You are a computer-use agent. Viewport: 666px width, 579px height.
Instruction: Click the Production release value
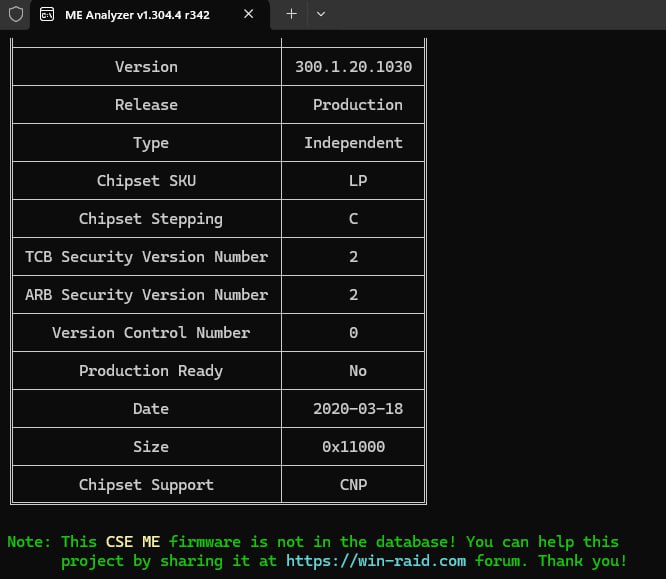[358, 105]
